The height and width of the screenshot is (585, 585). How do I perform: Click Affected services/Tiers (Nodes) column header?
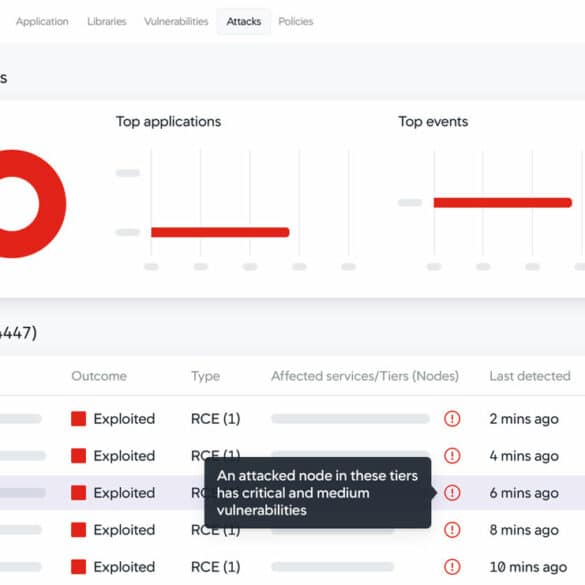(x=365, y=376)
